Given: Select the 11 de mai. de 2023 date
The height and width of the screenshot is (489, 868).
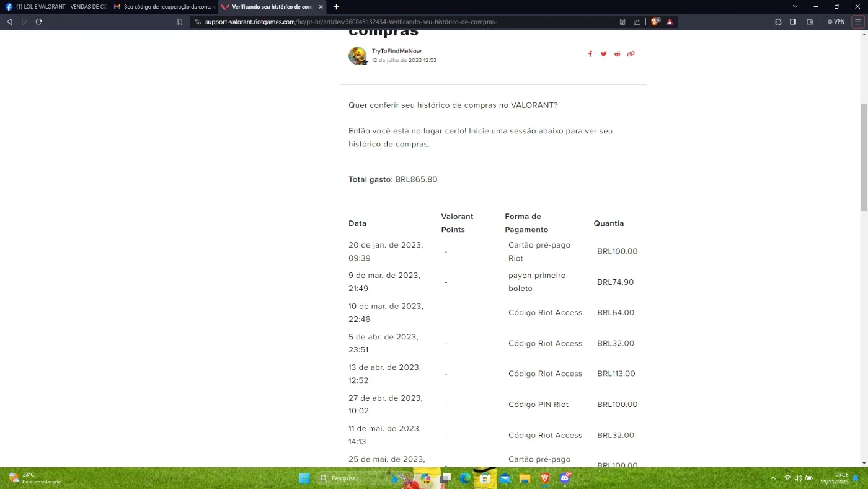Looking at the screenshot, I should point(384,435).
